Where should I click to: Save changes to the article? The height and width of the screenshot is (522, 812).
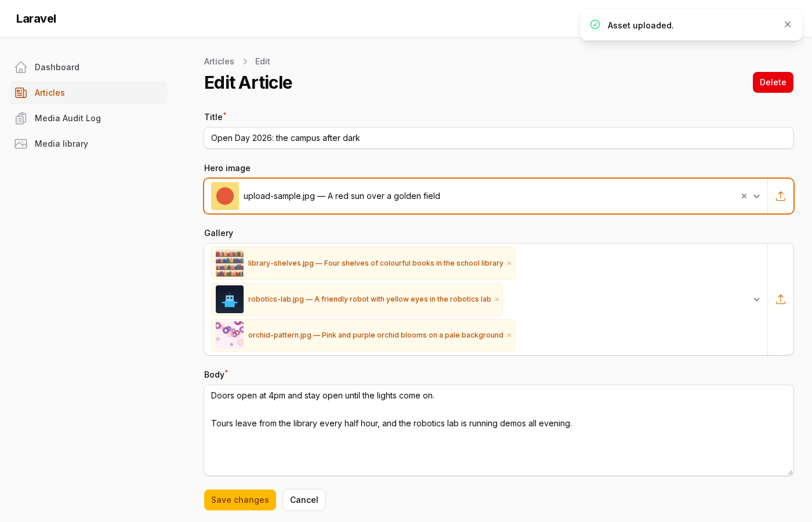pyautogui.click(x=240, y=500)
